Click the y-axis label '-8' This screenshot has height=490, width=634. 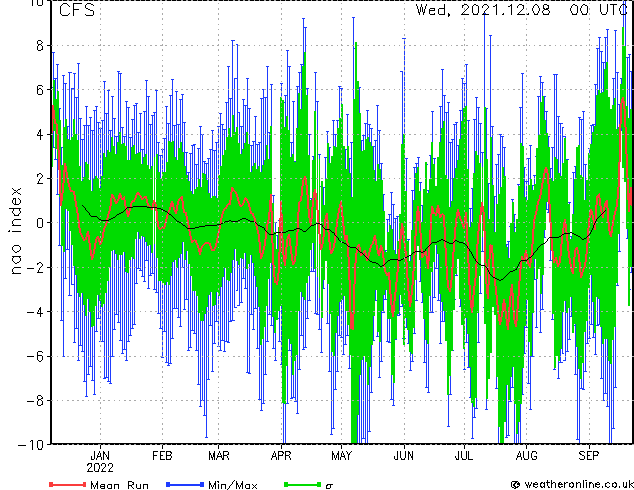point(35,400)
